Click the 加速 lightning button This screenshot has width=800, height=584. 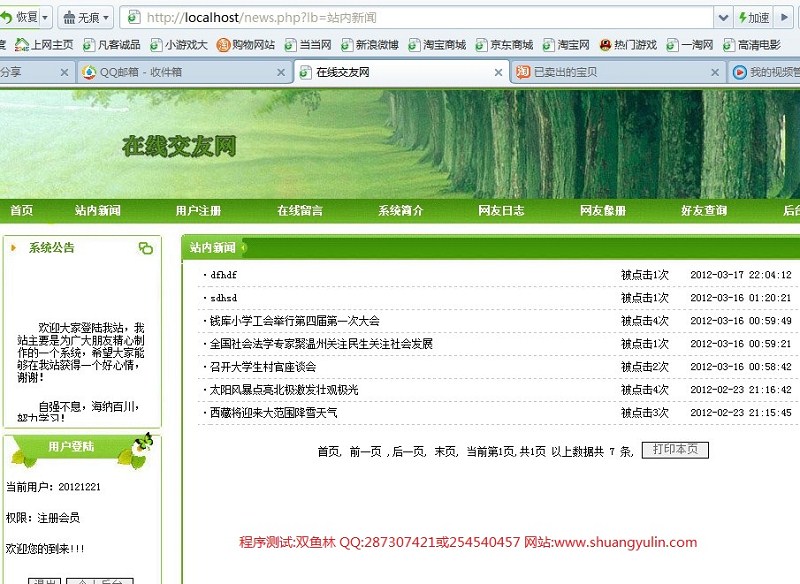[754, 18]
